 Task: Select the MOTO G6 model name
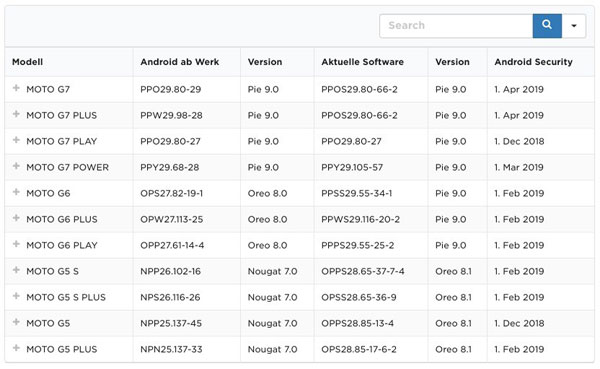click(x=48, y=193)
